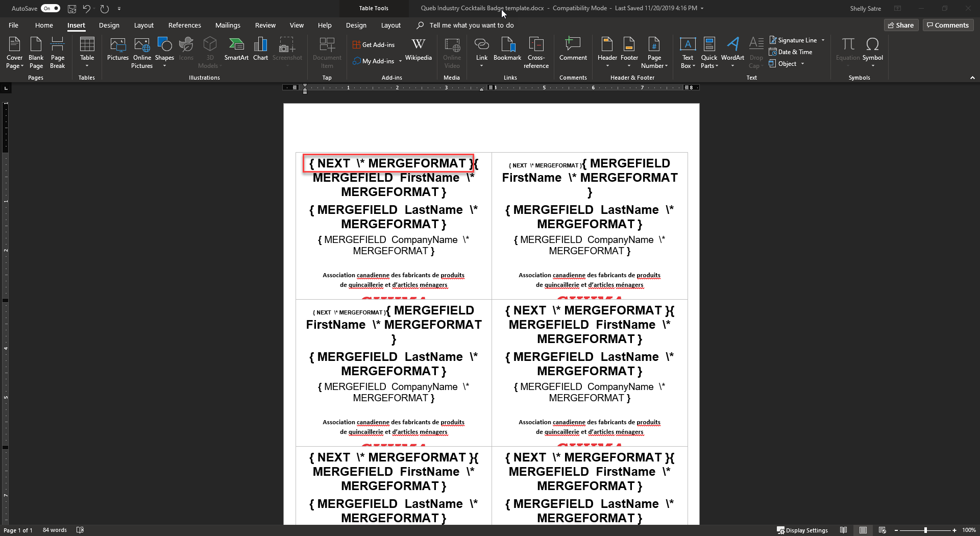Toggle the AutoSave switch
Screen dimensions: 980x536
point(51,8)
